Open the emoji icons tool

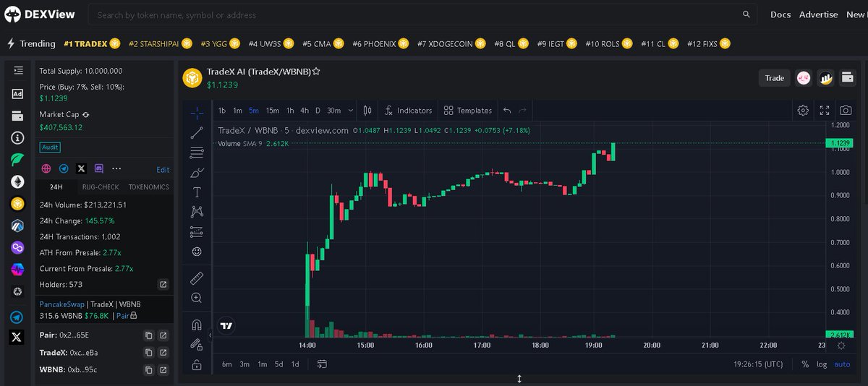point(197,252)
